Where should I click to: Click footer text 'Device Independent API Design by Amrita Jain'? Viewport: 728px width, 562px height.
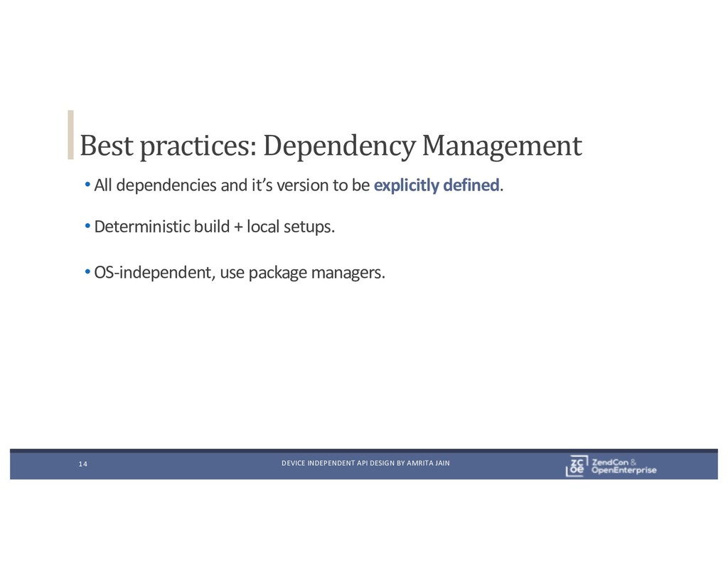click(365, 463)
